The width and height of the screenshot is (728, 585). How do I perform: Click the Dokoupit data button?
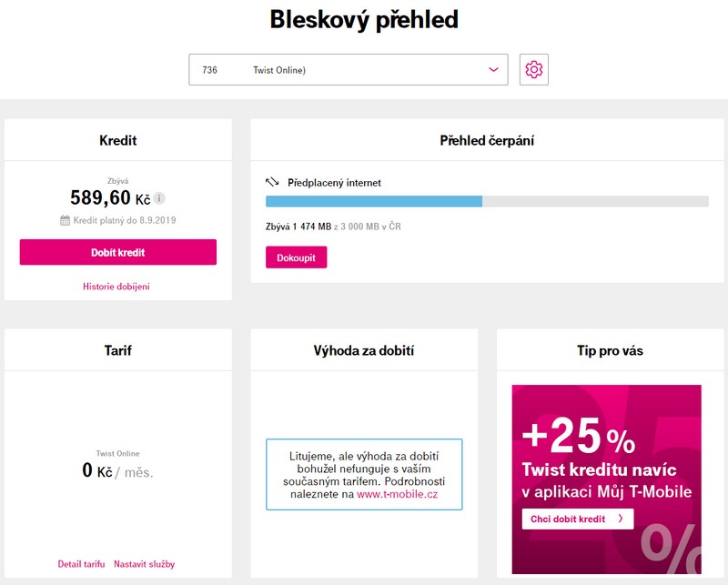pyautogui.click(x=297, y=257)
